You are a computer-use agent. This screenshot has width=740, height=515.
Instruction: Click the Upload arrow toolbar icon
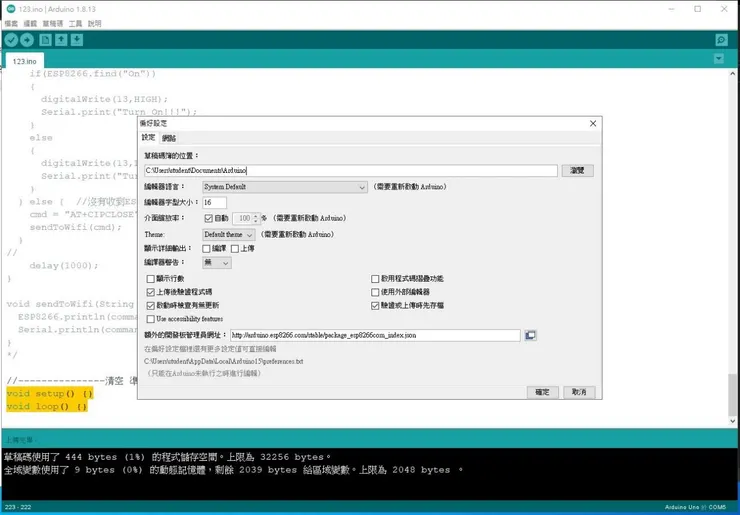pyautogui.click(x=27, y=40)
